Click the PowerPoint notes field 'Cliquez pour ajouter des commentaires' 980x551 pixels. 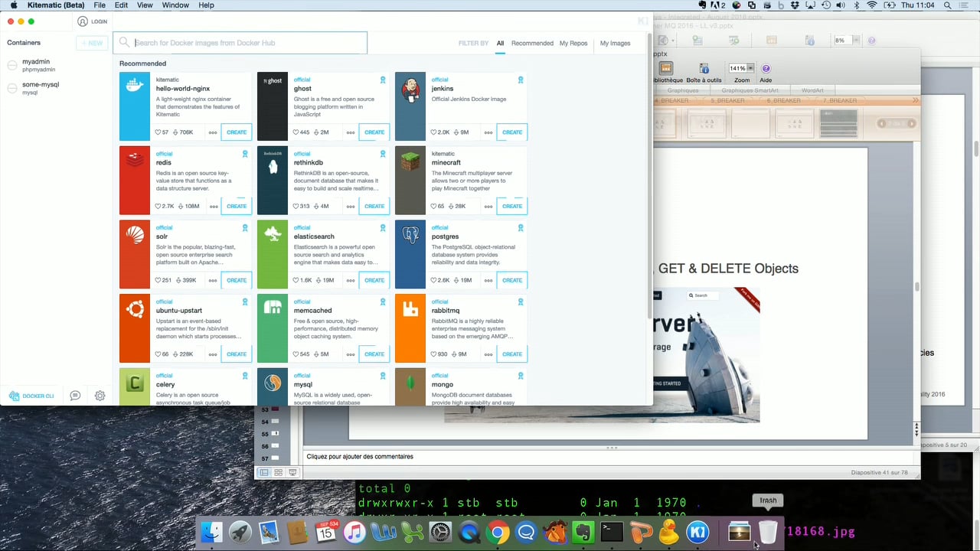(x=609, y=457)
